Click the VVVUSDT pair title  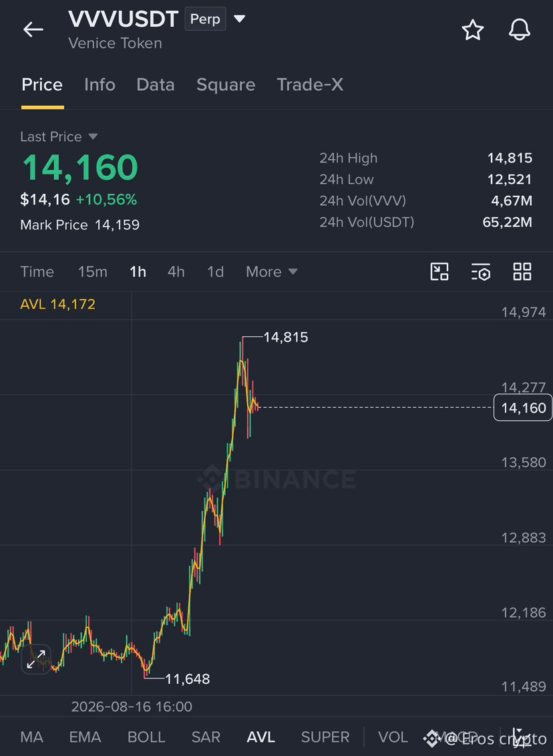(x=124, y=19)
